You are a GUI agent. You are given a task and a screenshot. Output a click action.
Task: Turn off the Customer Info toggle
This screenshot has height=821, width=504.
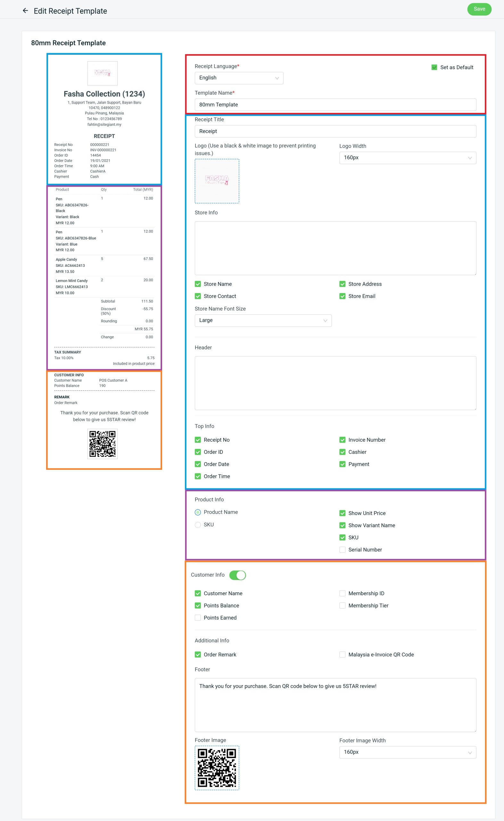(237, 575)
